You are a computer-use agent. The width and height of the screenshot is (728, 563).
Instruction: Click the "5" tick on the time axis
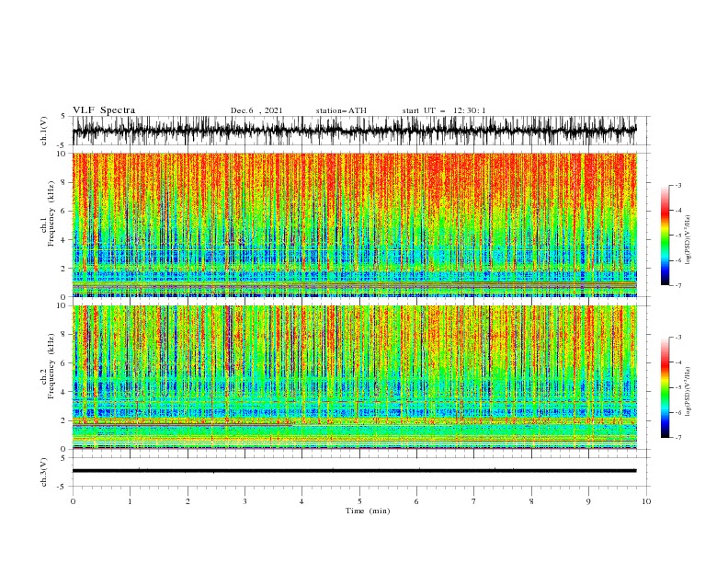click(x=359, y=501)
